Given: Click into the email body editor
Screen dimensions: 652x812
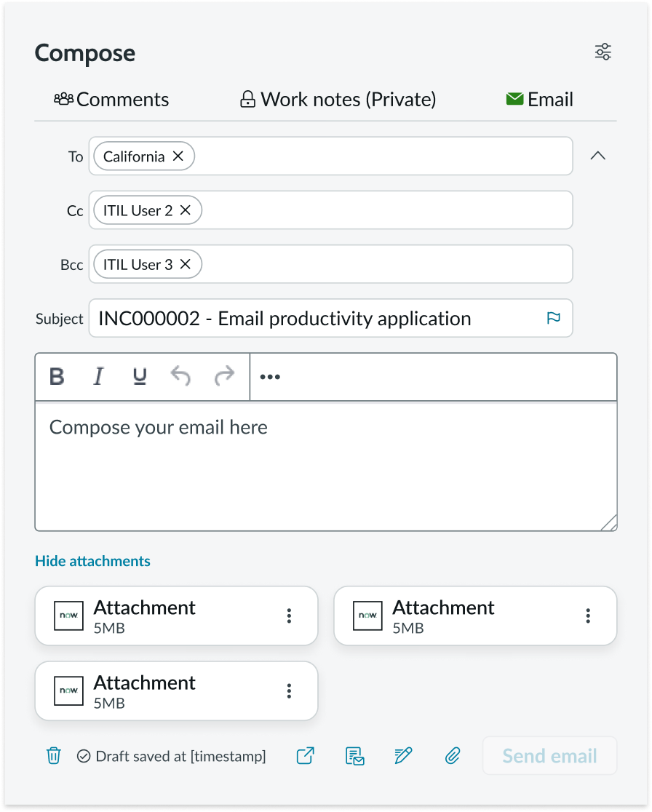Looking at the screenshot, I should [x=326, y=466].
